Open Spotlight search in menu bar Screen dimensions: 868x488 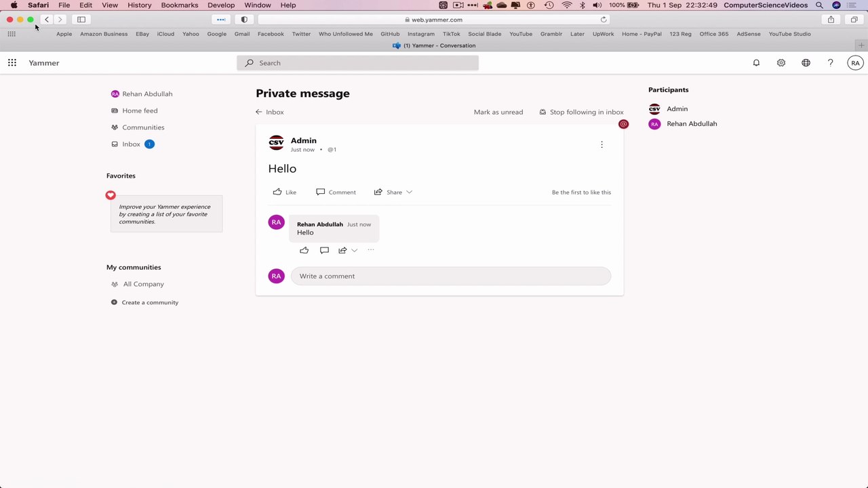[819, 5]
